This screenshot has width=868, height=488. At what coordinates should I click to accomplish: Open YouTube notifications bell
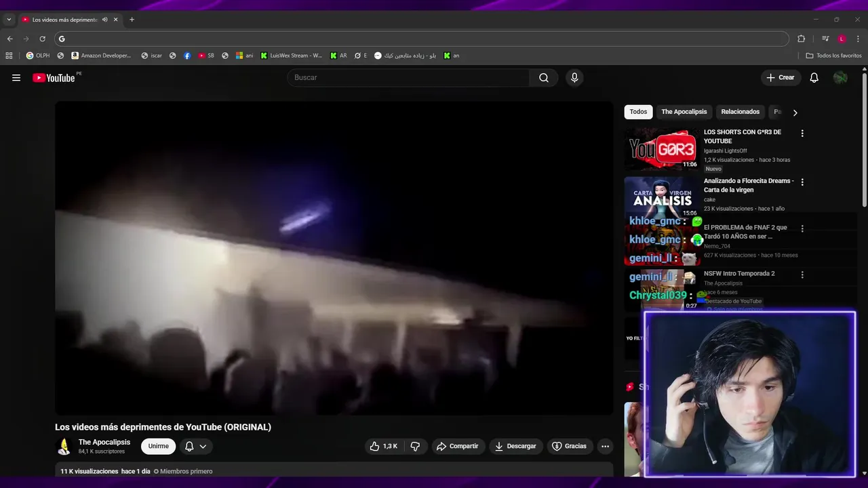(x=814, y=78)
